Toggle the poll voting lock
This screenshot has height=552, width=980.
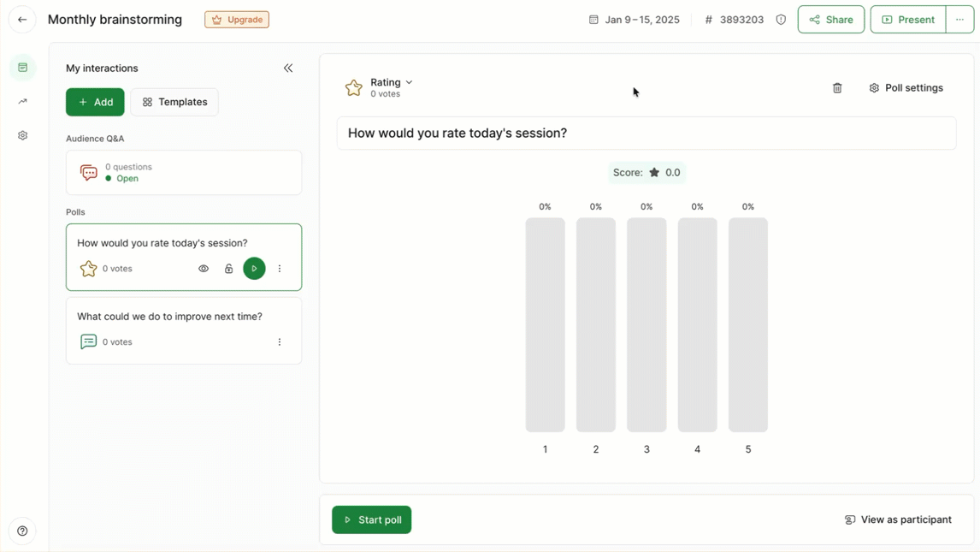coord(228,269)
